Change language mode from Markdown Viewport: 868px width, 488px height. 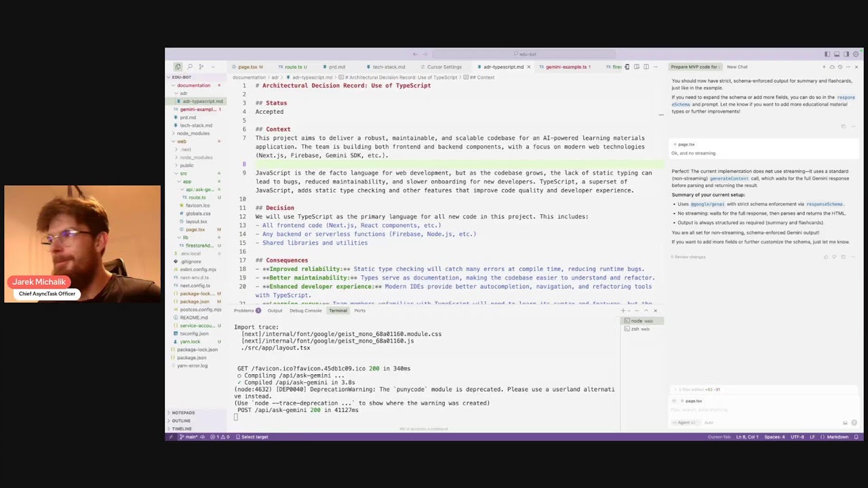(x=837, y=437)
